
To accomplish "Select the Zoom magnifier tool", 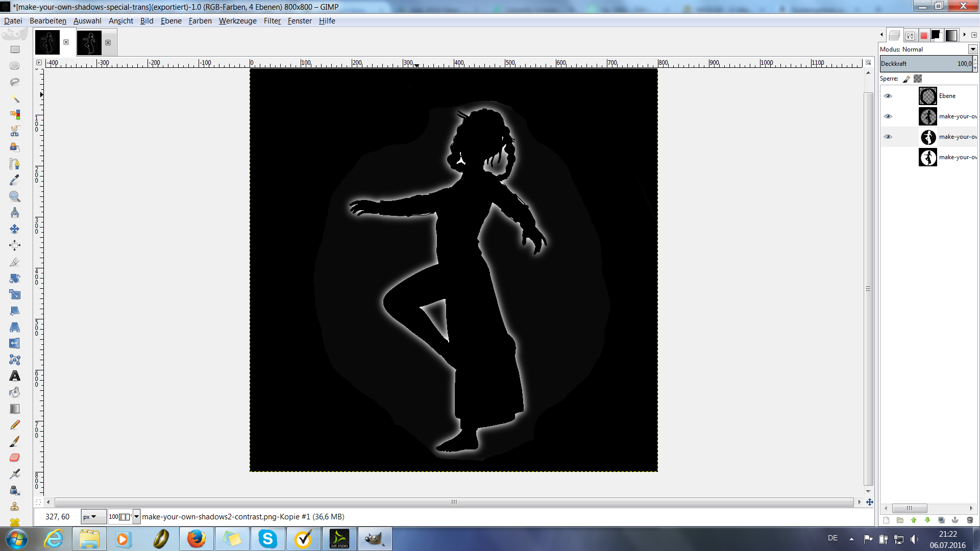I will pyautogui.click(x=15, y=196).
